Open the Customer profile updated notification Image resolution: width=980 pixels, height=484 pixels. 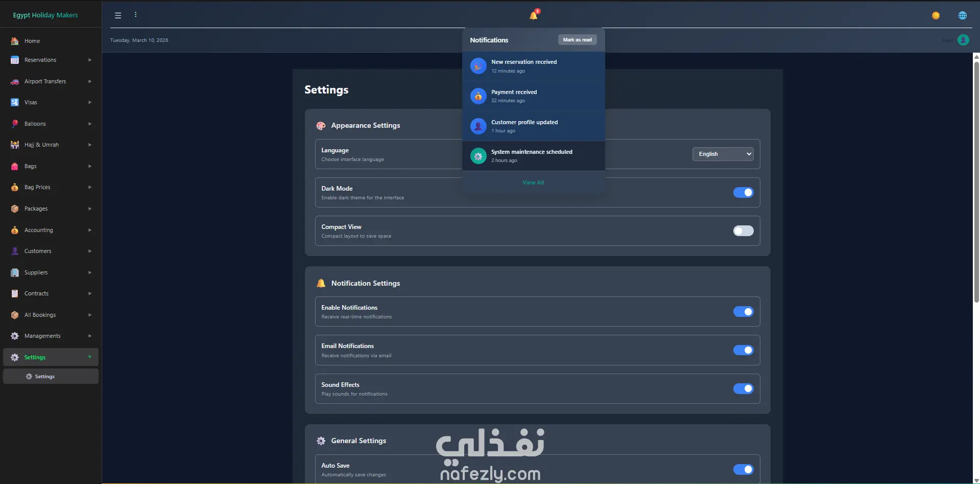point(534,126)
